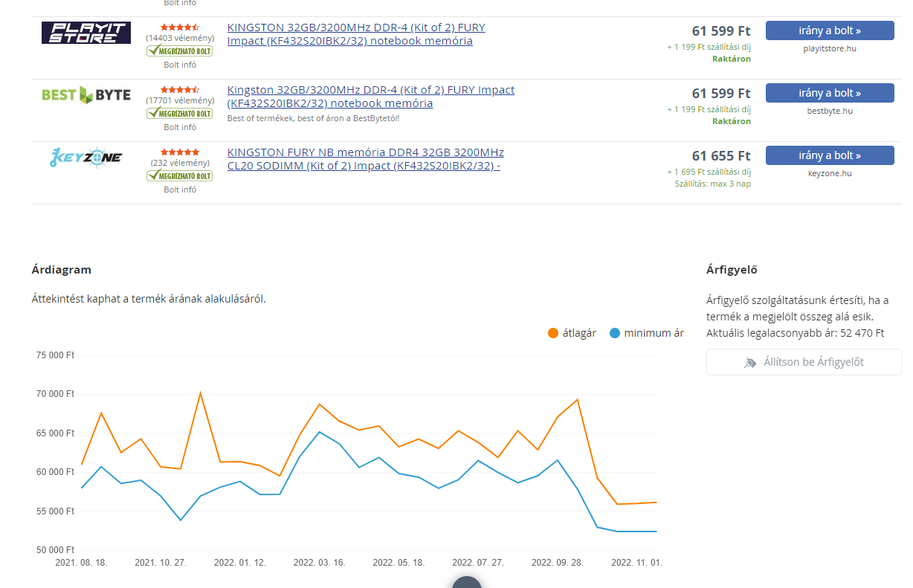Open keyzone.hu via irány a bolt button
Screen dimensions: 913x588
830,155
